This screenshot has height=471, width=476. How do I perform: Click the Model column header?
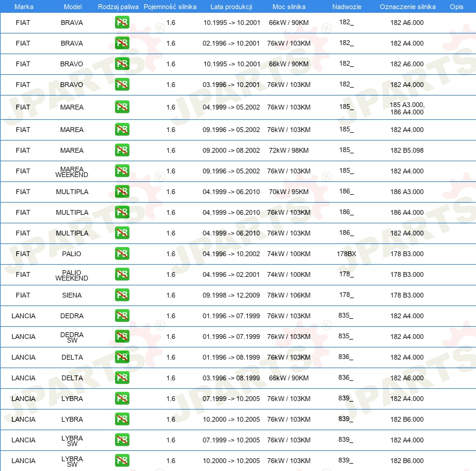(x=72, y=7)
